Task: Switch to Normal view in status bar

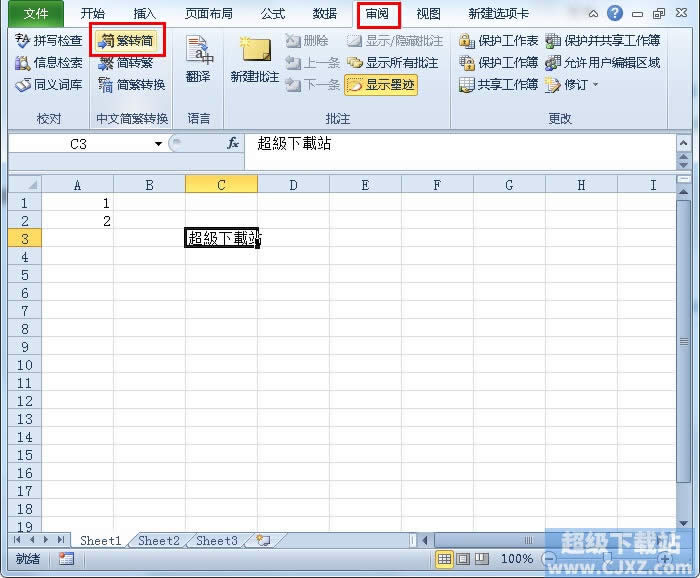Action: click(x=444, y=559)
